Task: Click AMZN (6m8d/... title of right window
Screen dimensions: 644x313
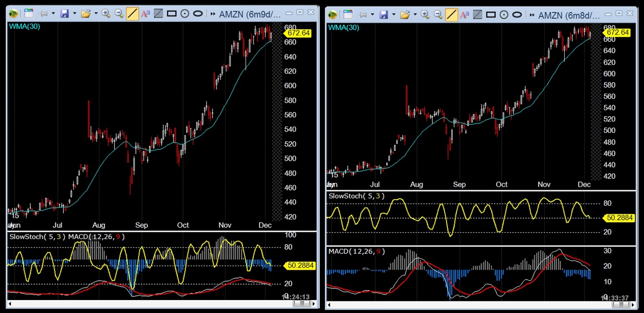Action: pos(569,16)
